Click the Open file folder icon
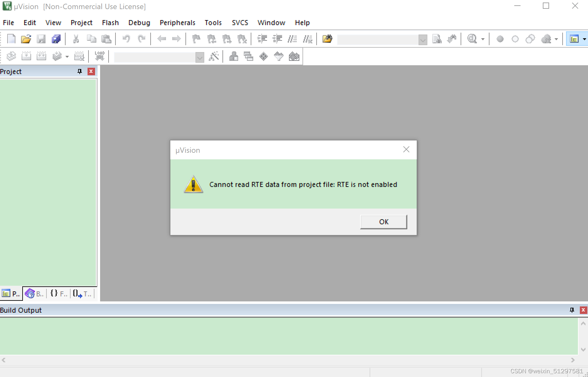This screenshot has height=377, width=588. click(x=26, y=39)
